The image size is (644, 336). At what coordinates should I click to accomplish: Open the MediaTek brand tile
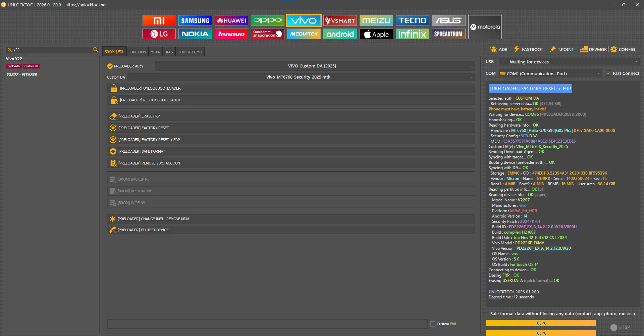point(304,34)
